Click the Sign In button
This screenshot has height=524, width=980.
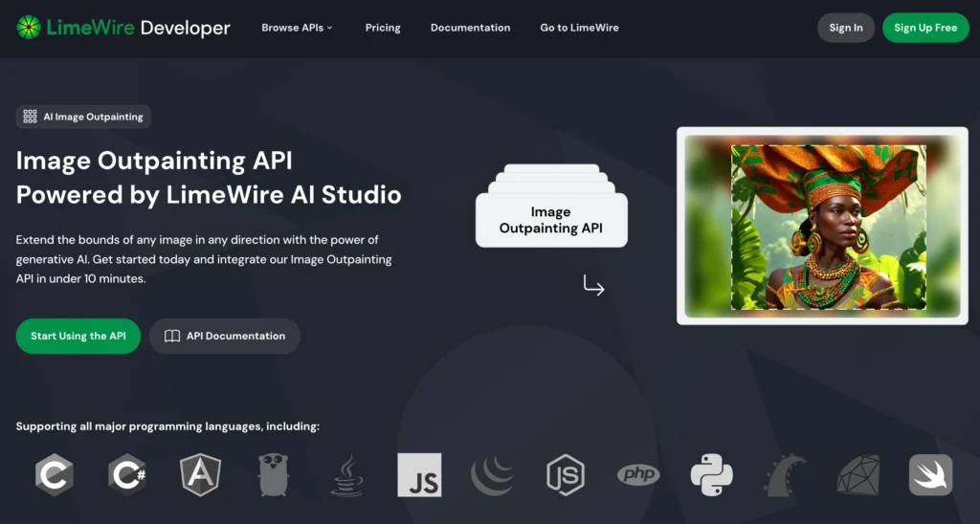846,28
